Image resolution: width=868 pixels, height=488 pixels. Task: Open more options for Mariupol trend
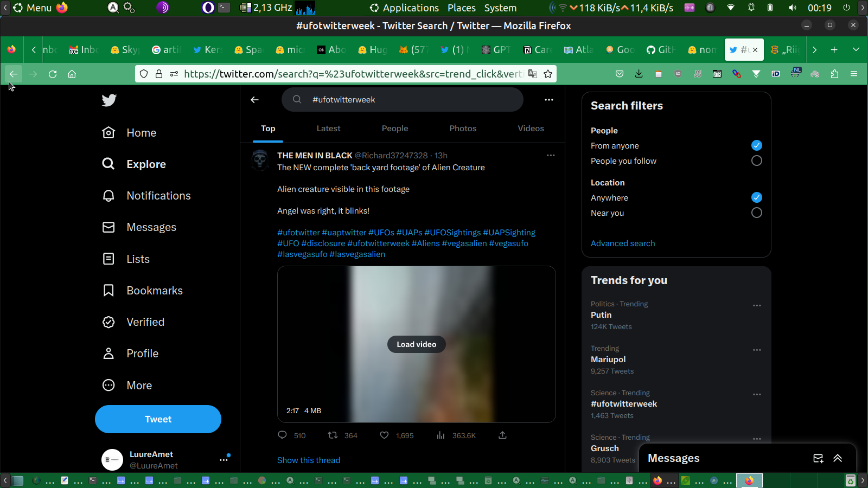(757, 350)
